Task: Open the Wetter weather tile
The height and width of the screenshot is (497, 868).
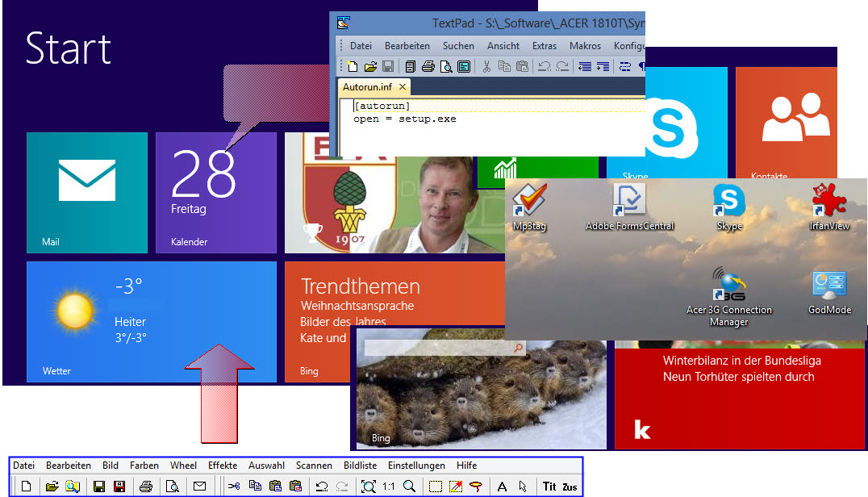Action: [x=152, y=322]
